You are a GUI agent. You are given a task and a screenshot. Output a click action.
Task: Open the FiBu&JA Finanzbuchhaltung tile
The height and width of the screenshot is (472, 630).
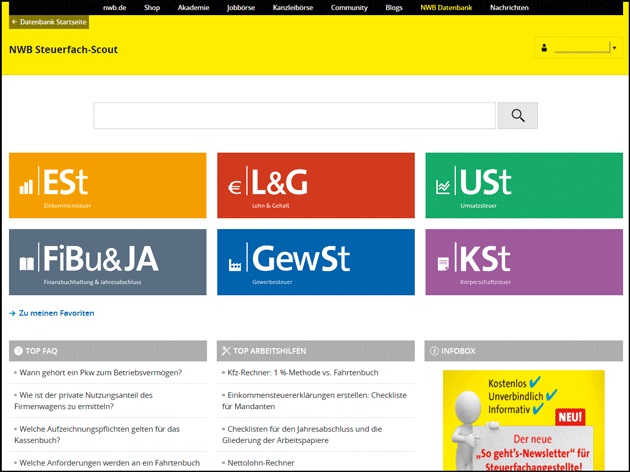click(x=108, y=262)
